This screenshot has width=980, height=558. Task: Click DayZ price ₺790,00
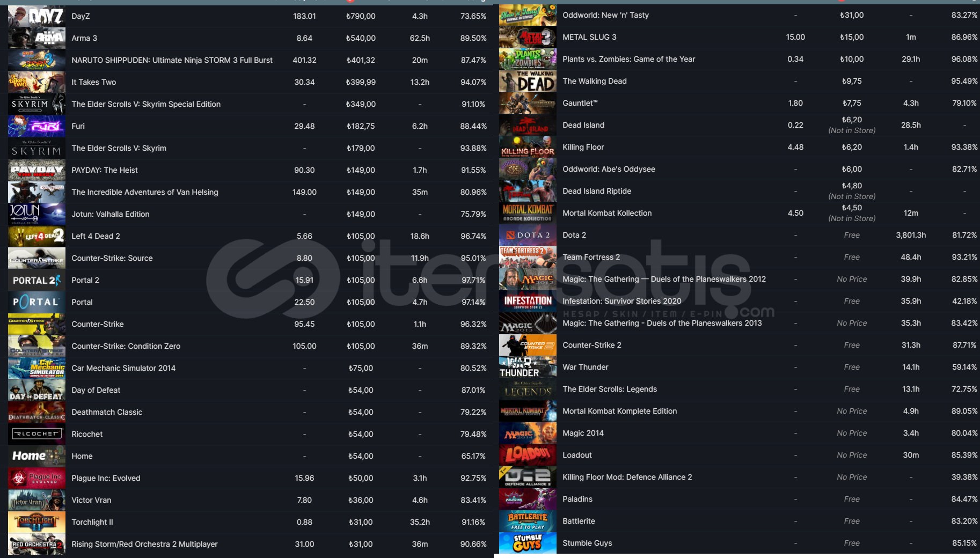pos(361,16)
